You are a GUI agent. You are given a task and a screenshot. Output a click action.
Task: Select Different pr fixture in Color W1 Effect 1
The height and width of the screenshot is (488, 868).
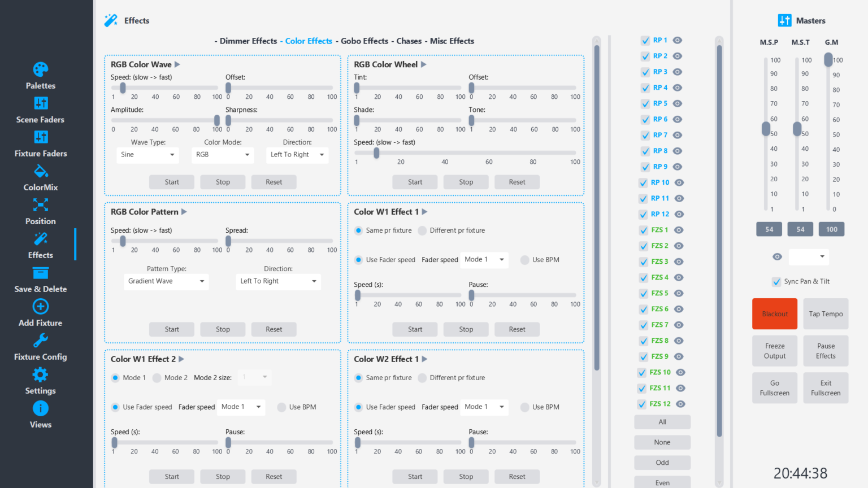(422, 230)
